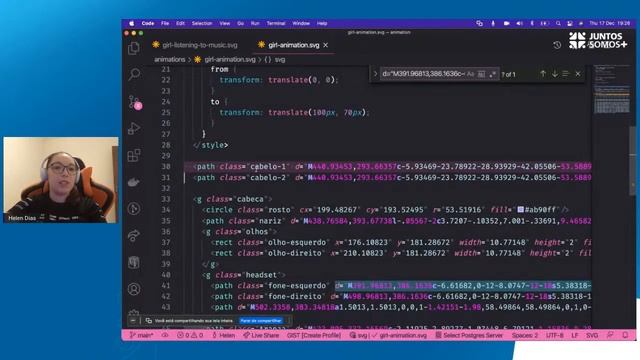Close the girl-animation.svg tab
This screenshot has width=640, height=360.
(x=326, y=45)
